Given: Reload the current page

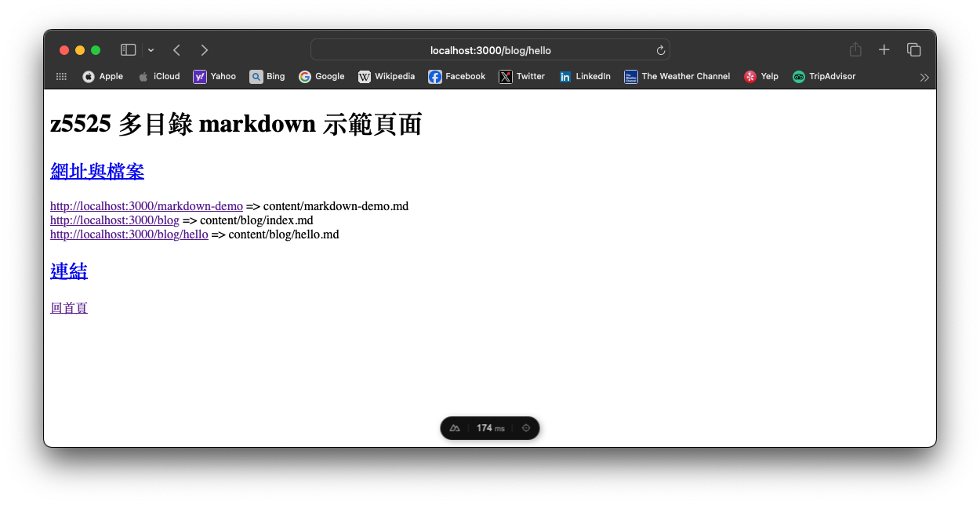Looking at the screenshot, I should tap(660, 49).
